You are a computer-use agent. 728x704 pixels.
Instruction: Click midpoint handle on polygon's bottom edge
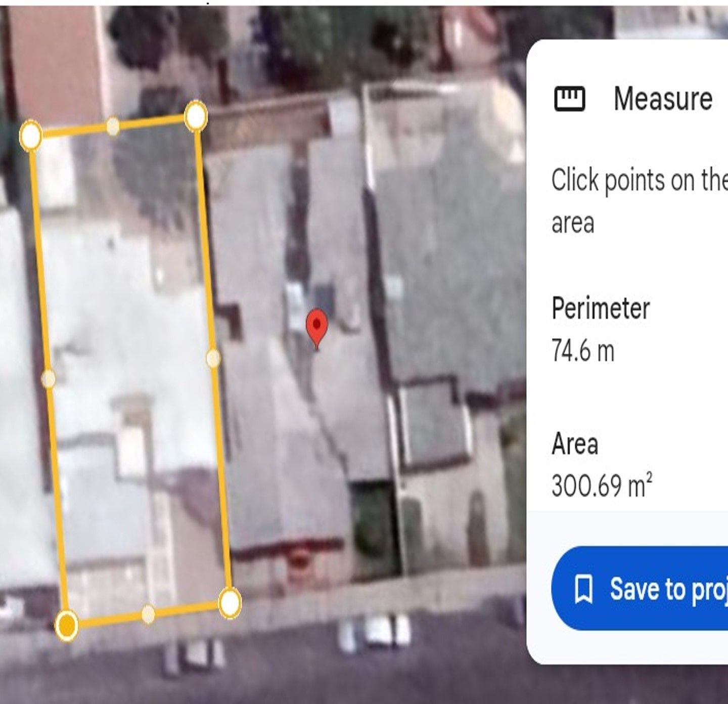tap(148, 614)
